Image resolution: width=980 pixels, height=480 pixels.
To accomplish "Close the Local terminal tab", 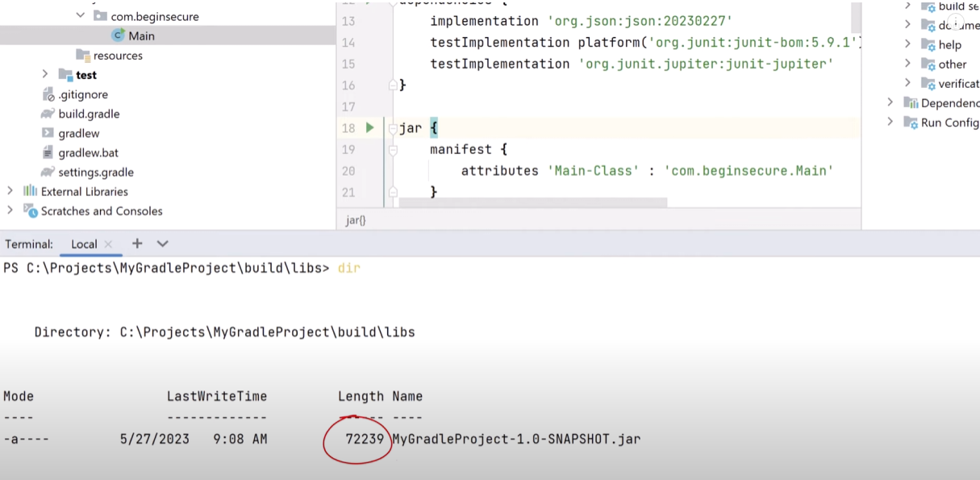I will 108,244.
